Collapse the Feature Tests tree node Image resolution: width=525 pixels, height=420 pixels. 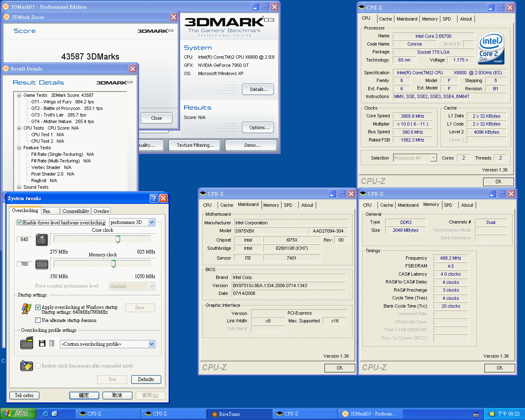point(19,148)
